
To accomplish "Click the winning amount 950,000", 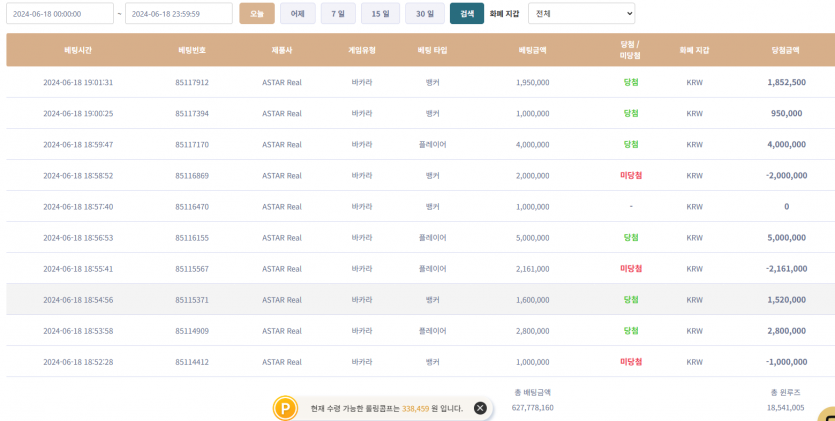I will pyautogui.click(x=787, y=113).
